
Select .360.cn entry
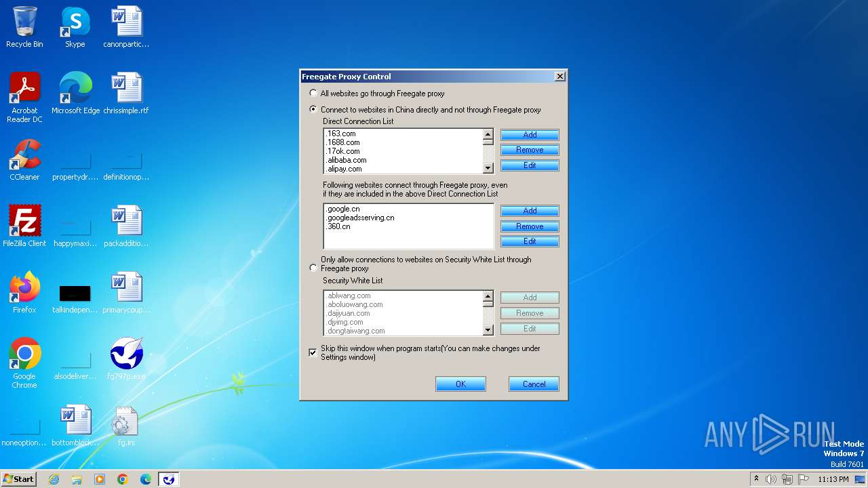(x=409, y=226)
